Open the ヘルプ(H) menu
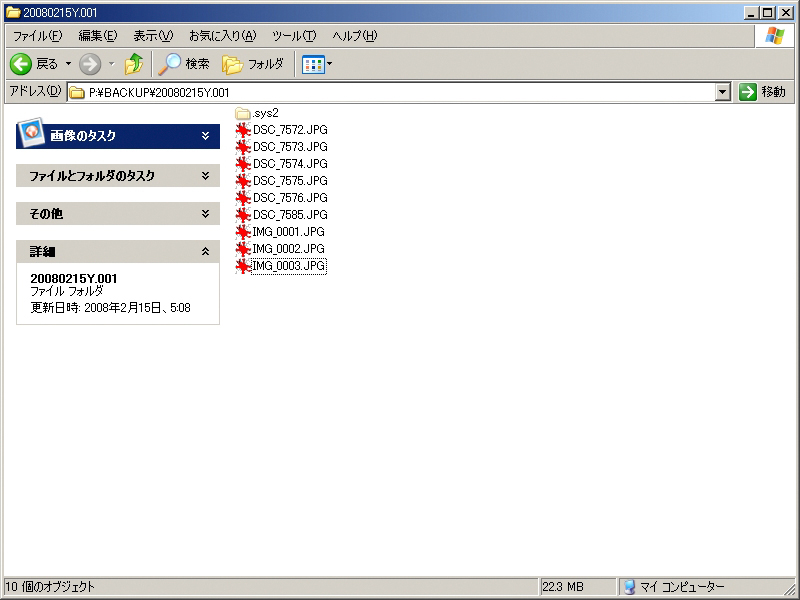 coord(355,36)
